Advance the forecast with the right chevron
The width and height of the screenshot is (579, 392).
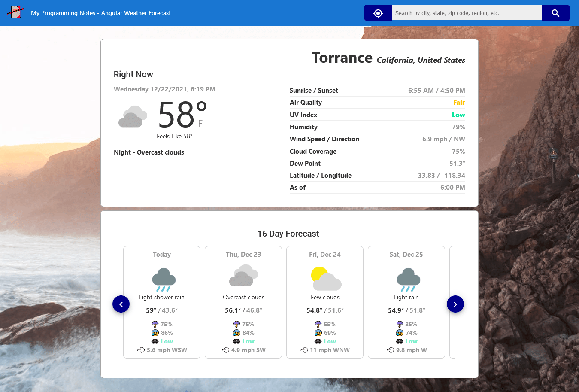pos(455,304)
